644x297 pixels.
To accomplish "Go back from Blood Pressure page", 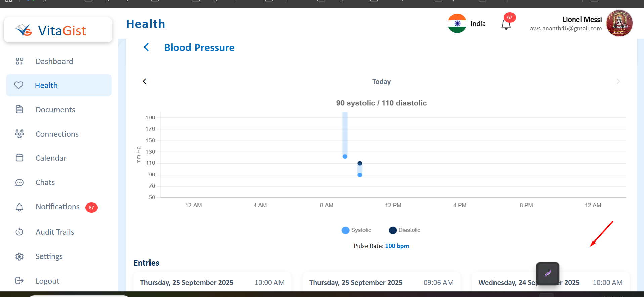I will coord(146,47).
